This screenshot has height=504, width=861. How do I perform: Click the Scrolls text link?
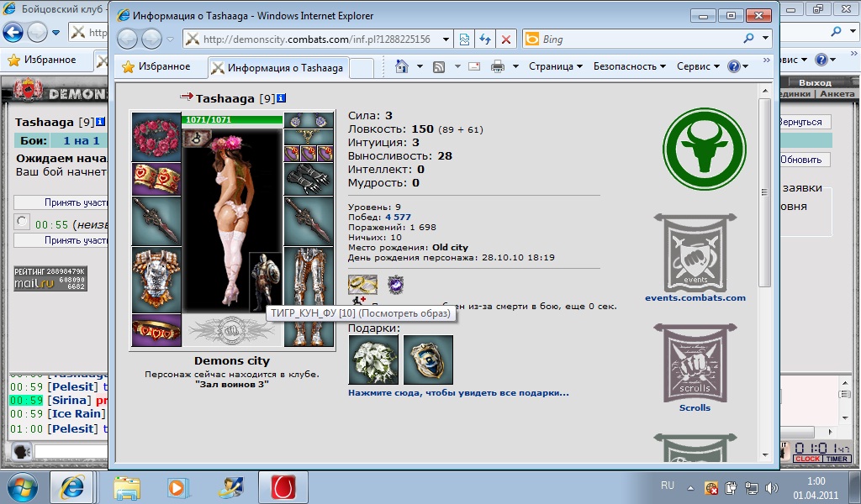(695, 407)
